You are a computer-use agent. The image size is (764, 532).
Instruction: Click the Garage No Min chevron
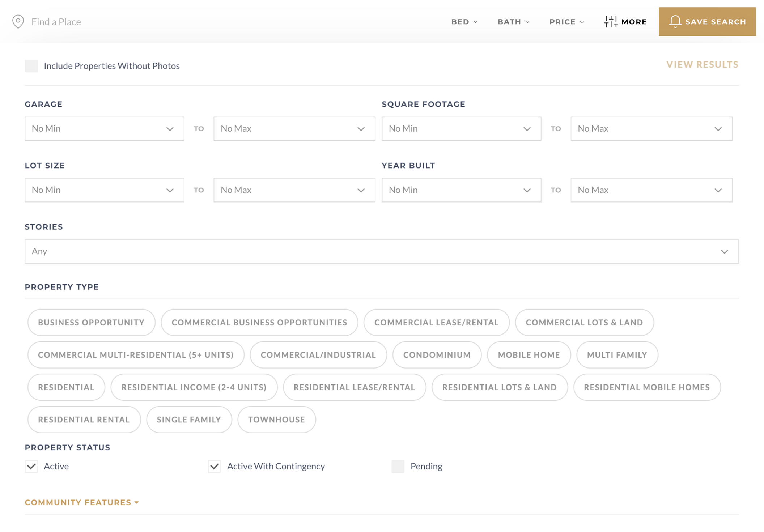[x=170, y=129]
